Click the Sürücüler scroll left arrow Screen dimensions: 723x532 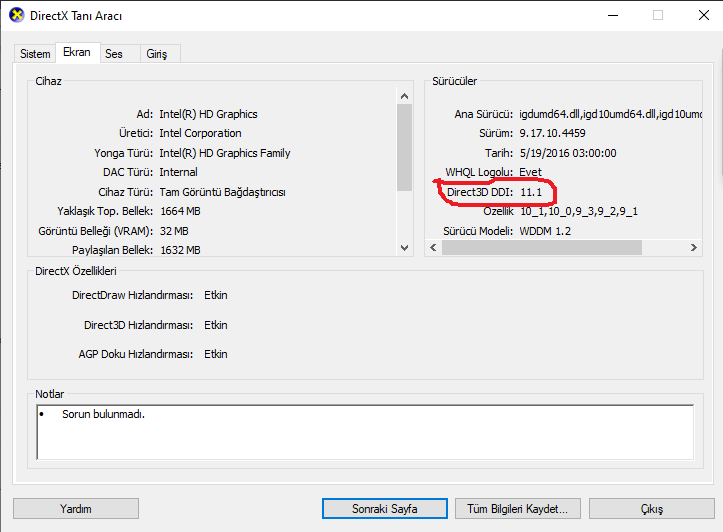click(433, 248)
